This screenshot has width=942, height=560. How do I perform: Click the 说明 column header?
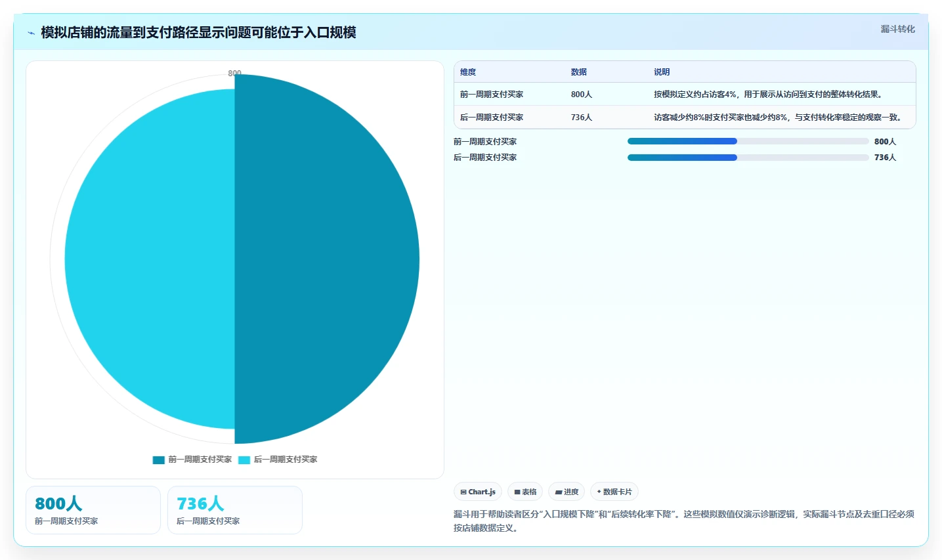tap(662, 72)
